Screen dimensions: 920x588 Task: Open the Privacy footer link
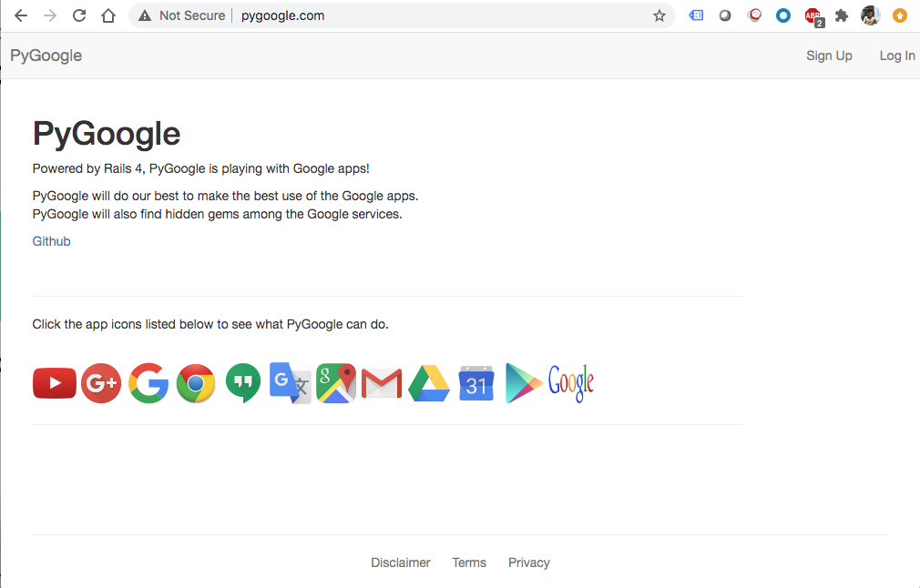(x=529, y=563)
